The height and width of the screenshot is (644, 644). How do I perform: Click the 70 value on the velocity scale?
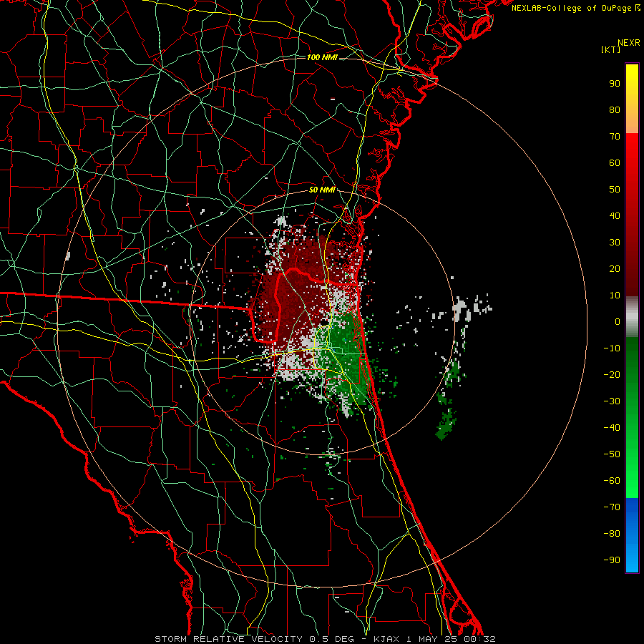coord(615,137)
